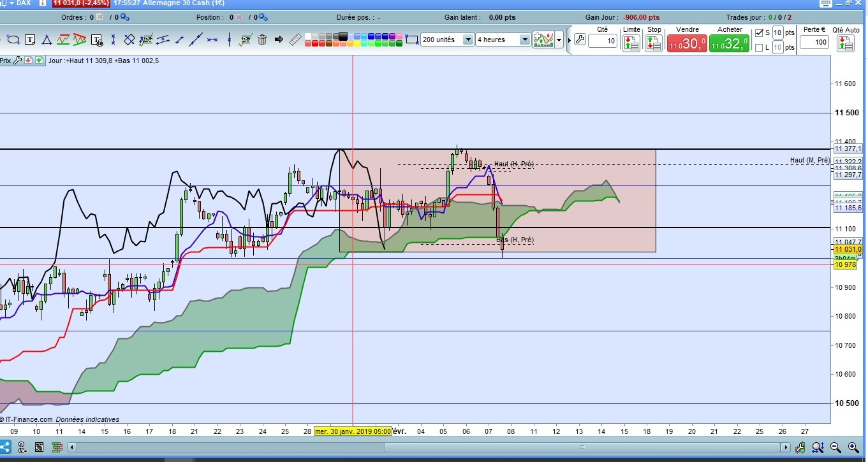Select the ruler measuring tool
The image size is (868, 462).
tap(295, 40)
